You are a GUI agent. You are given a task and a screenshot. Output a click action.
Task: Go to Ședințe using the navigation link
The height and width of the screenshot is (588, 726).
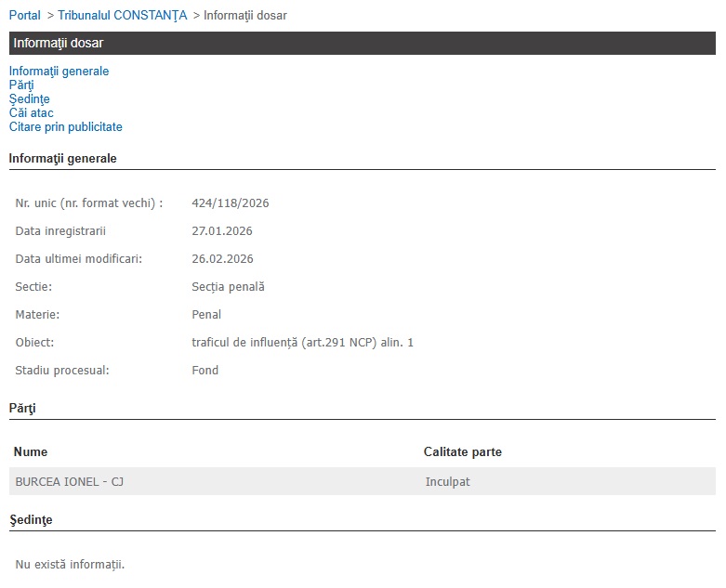coord(29,99)
